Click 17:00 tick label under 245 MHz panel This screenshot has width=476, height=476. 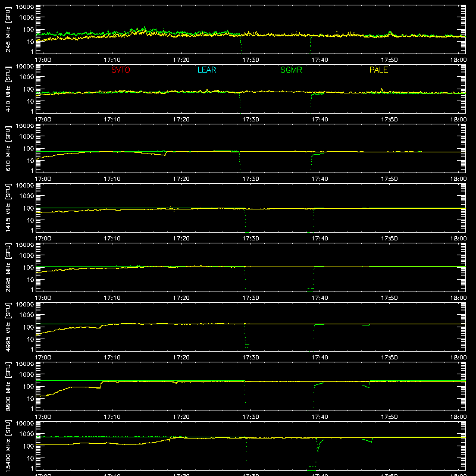(x=43, y=60)
